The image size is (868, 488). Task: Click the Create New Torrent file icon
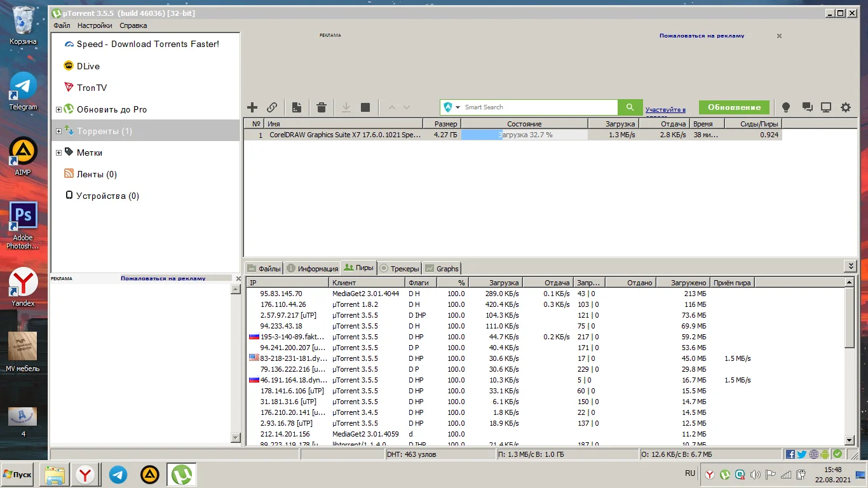[x=296, y=107]
